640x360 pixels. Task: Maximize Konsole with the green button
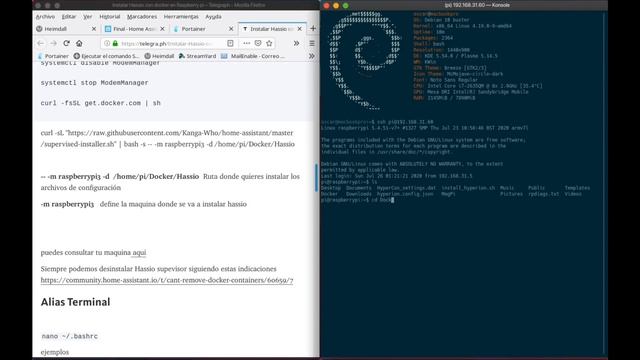346,6
